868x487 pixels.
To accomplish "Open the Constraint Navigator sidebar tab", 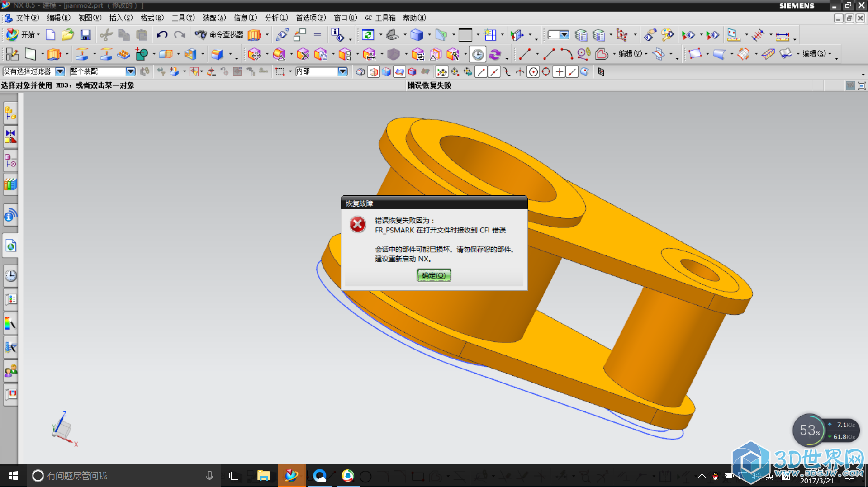I will (10, 137).
